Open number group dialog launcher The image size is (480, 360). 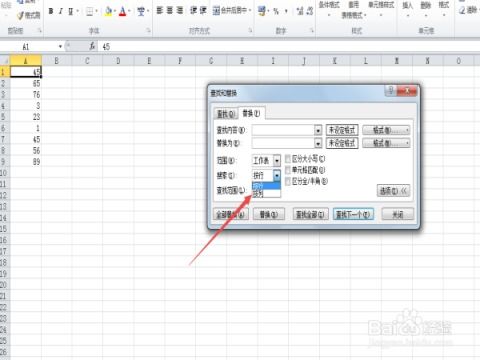pyautogui.click(x=312, y=31)
